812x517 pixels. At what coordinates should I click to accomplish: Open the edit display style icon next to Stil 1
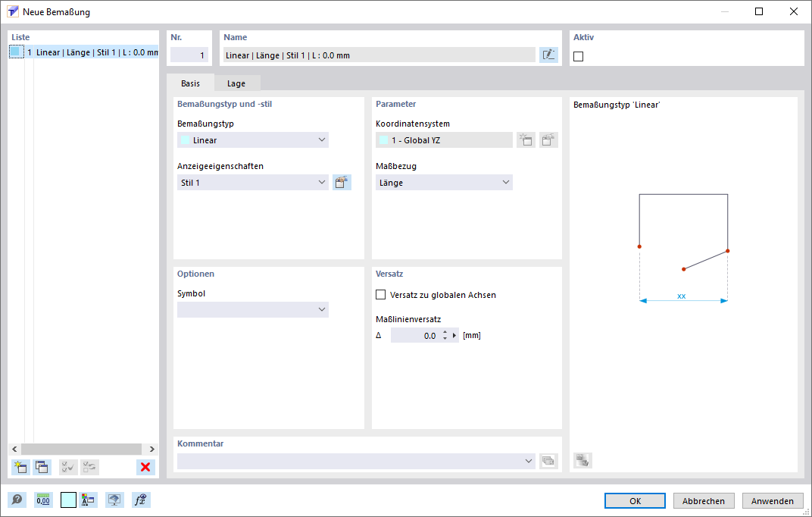[x=342, y=183]
